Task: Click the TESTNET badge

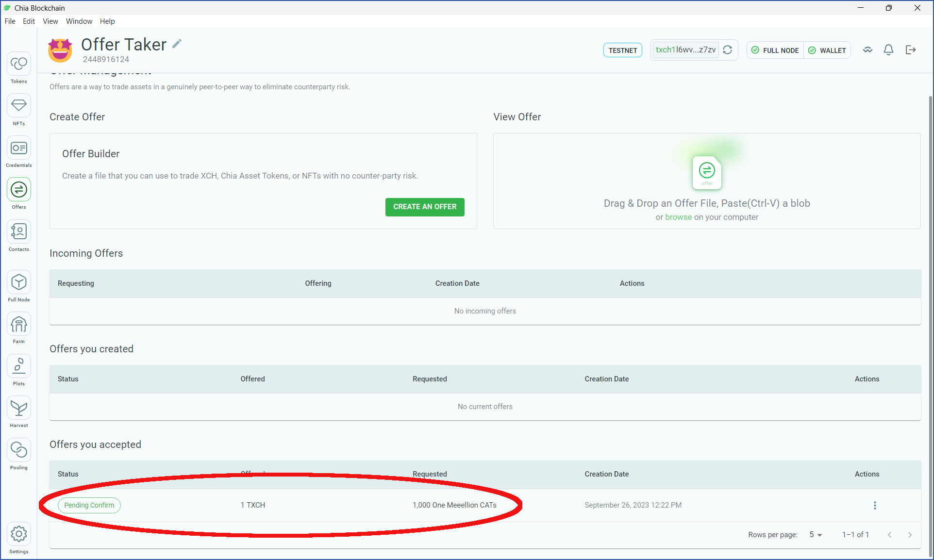Action: coord(623,50)
